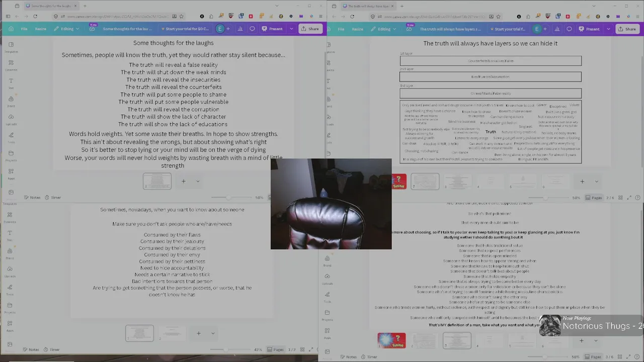Select page 1 thumbnail in upper-left window

(157, 181)
